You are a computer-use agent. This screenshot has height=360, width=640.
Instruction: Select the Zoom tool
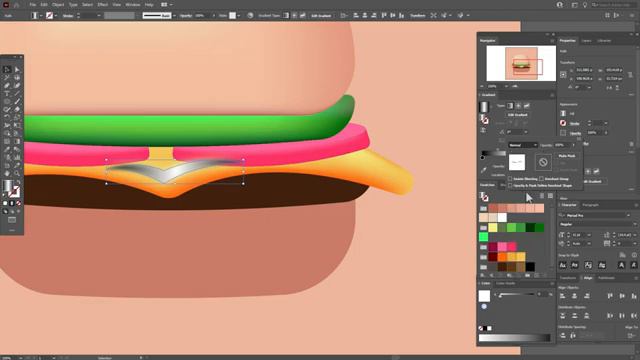point(17,173)
